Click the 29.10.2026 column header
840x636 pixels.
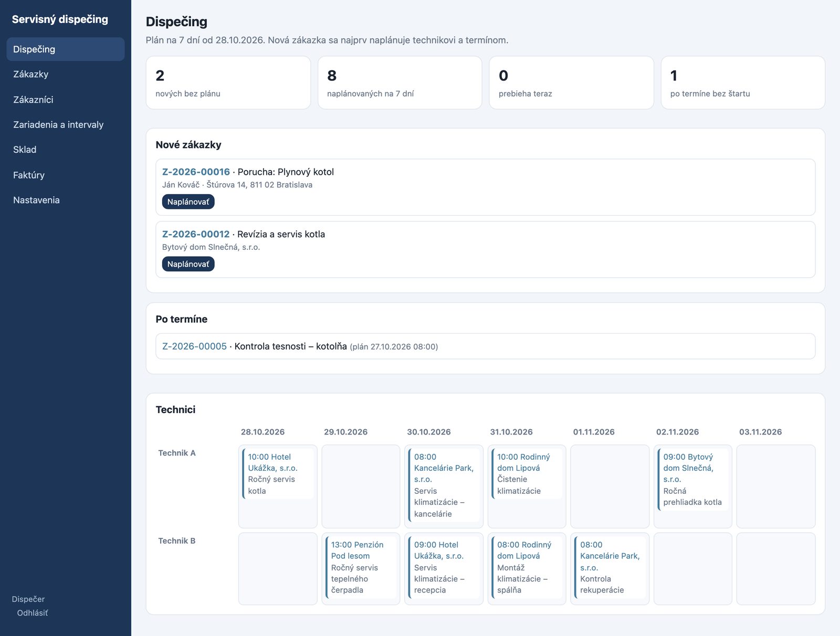coord(345,432)
